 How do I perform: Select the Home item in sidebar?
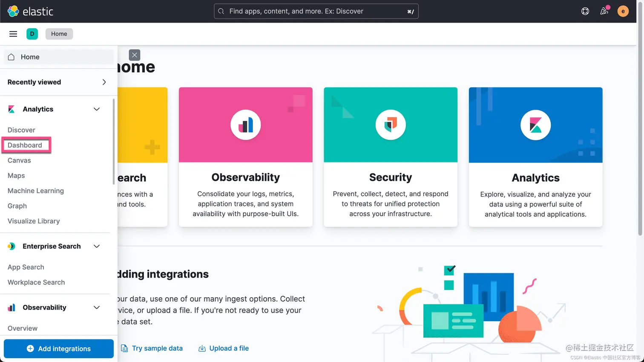click(x=59, y=57)
